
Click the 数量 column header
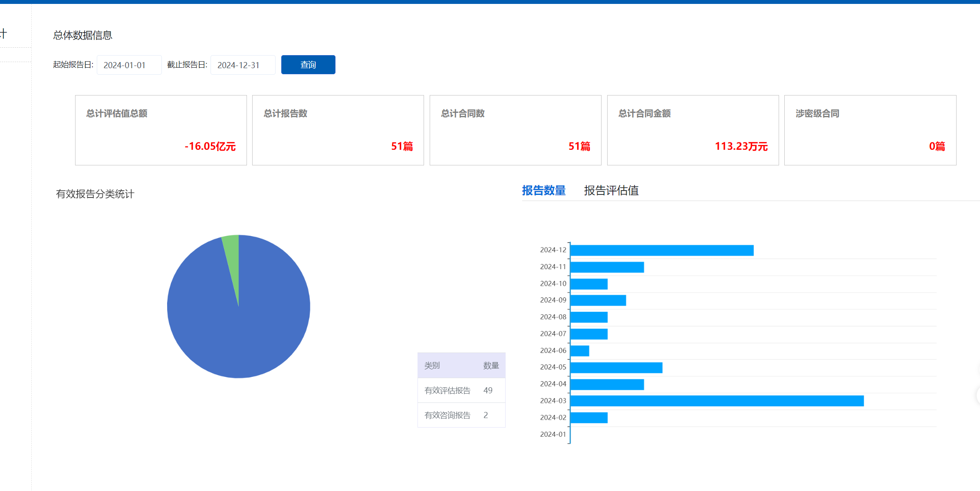point(491,366)
